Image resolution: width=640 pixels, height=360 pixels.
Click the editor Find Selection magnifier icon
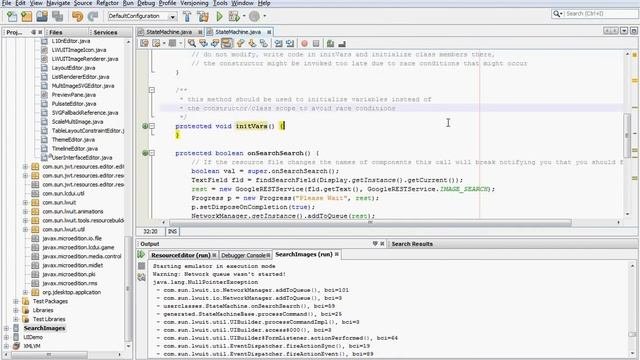(191, 43)
